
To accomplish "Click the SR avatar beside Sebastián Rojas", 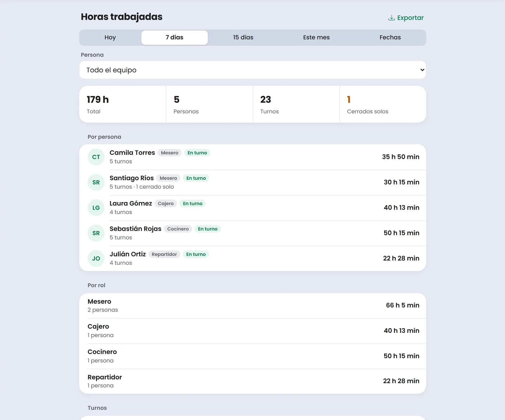I will coord(96,233).
